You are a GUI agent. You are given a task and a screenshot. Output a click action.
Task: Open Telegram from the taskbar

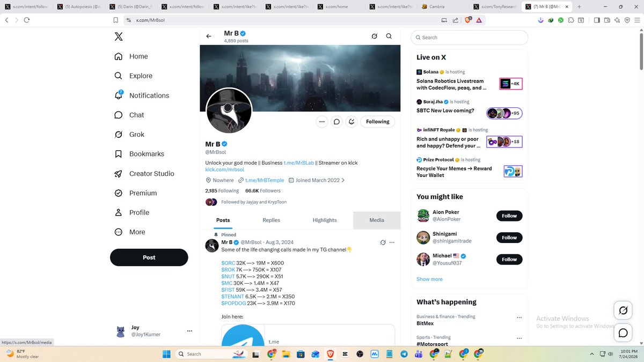pos(404,354)
